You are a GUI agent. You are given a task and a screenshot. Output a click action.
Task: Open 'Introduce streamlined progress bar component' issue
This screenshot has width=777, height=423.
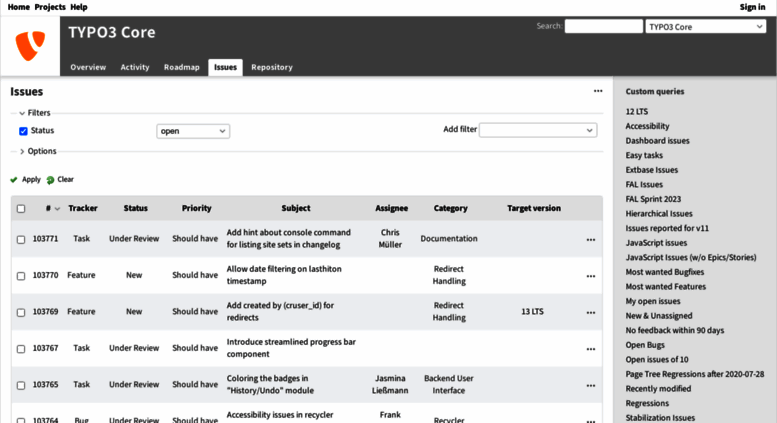coord(291,348)
